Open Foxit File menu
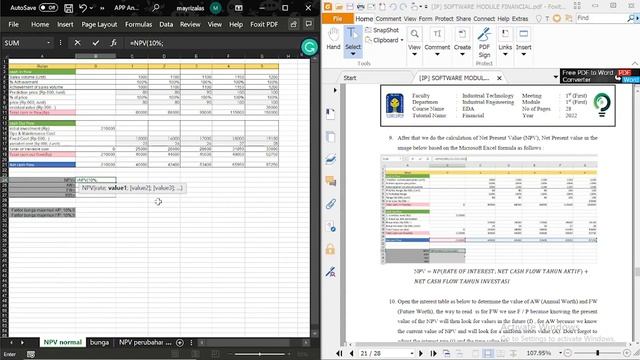 pyautogui.click(x=338, y=19)
